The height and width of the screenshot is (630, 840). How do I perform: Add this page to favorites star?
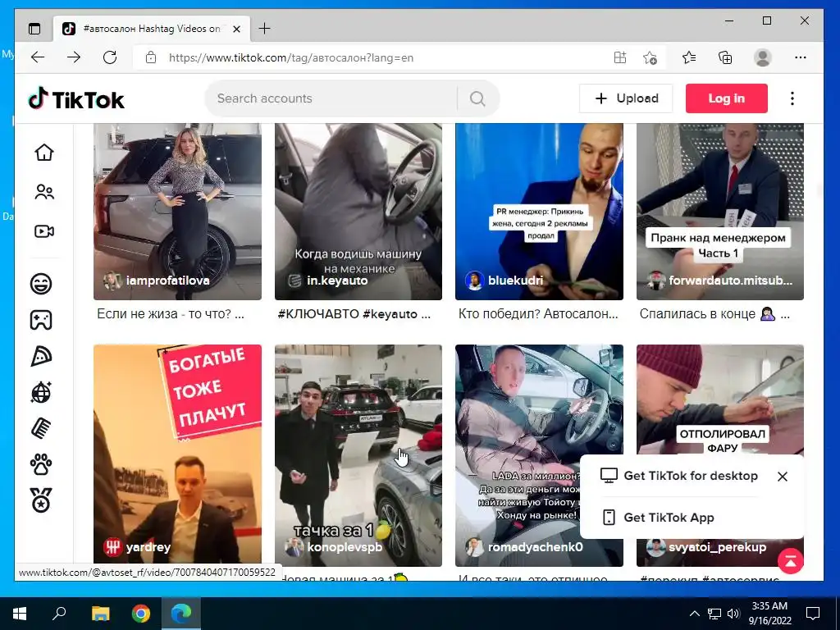pos(650,57)
